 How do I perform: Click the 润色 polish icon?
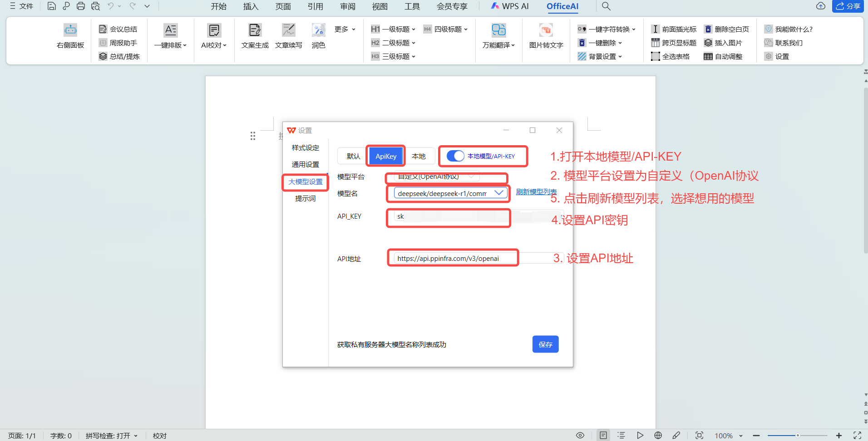point(318,30)
